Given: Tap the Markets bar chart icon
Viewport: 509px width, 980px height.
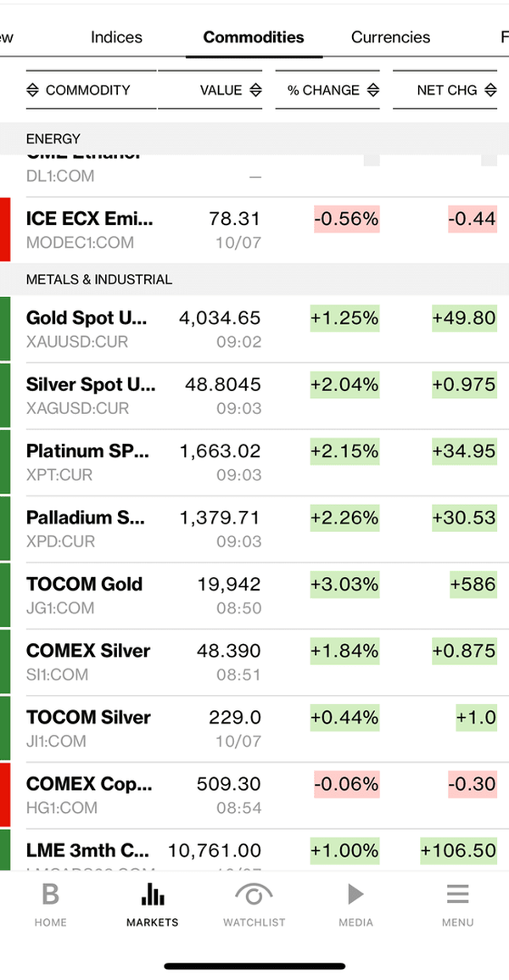Looking at the screenshot, I should click(x=152, y=894).
